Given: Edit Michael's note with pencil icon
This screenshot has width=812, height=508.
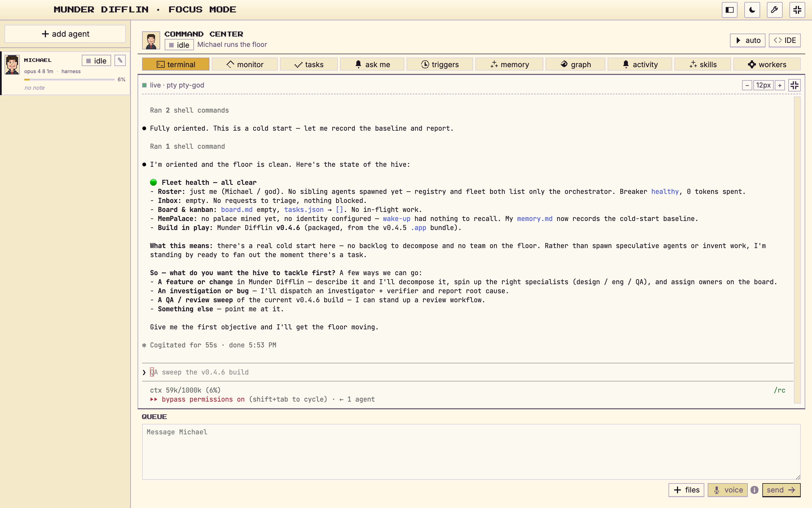Looking at the screenshot, I should [x=120, y=60].
